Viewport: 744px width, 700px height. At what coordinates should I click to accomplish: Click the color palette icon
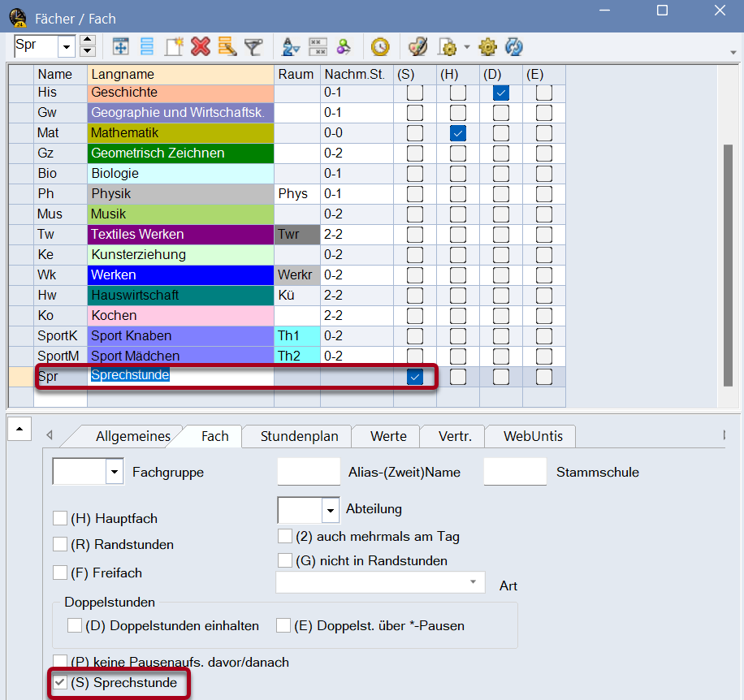[417, 46]
